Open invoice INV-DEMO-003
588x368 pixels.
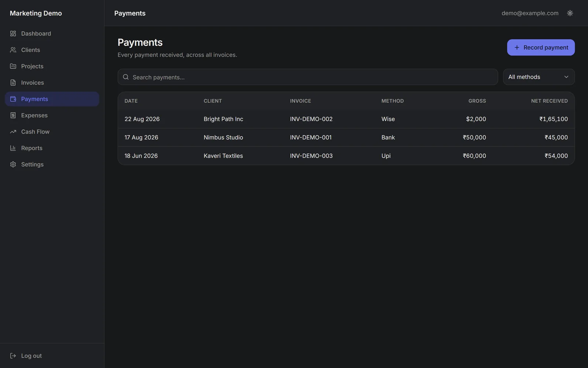click(x=311, y=156)
